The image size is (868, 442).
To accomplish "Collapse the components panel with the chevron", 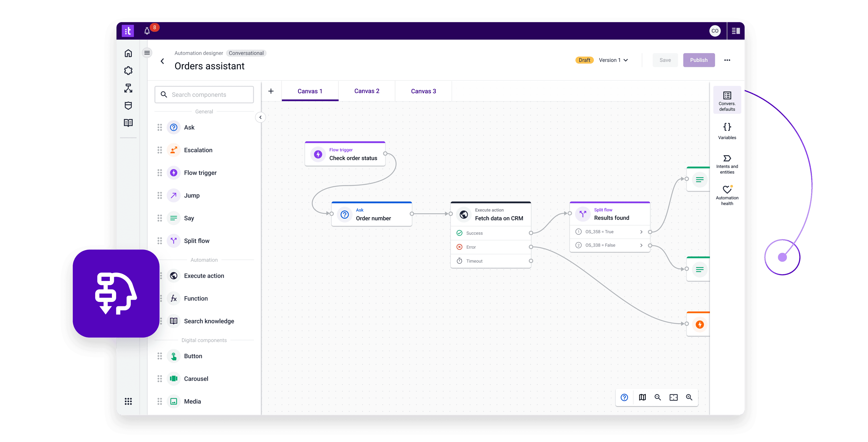I will [x=260, y=117].
